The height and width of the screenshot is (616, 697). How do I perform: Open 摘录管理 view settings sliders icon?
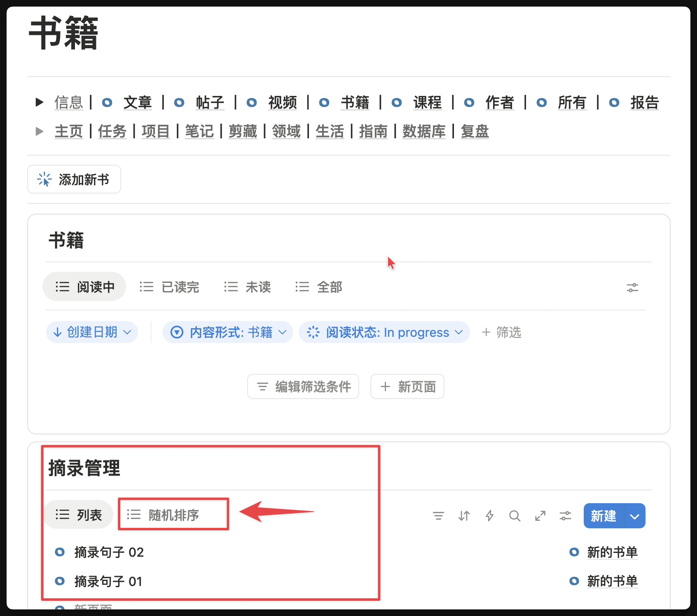[565, 516]
